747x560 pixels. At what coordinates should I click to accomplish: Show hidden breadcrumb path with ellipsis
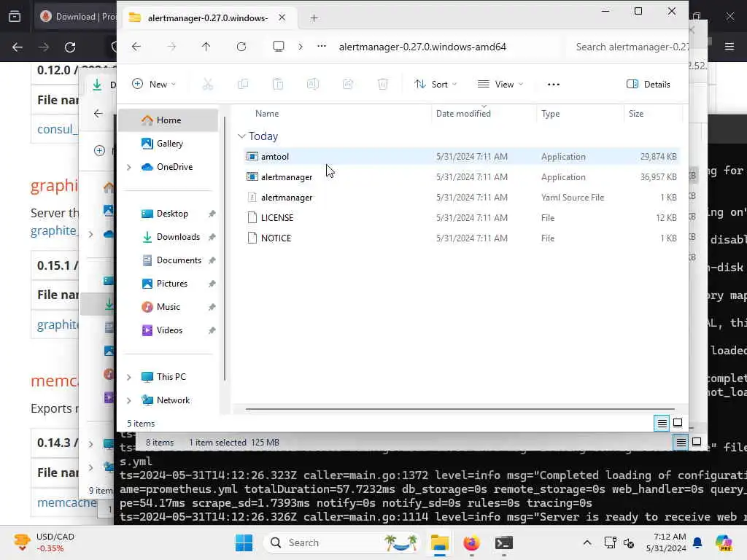click(322, 46)
